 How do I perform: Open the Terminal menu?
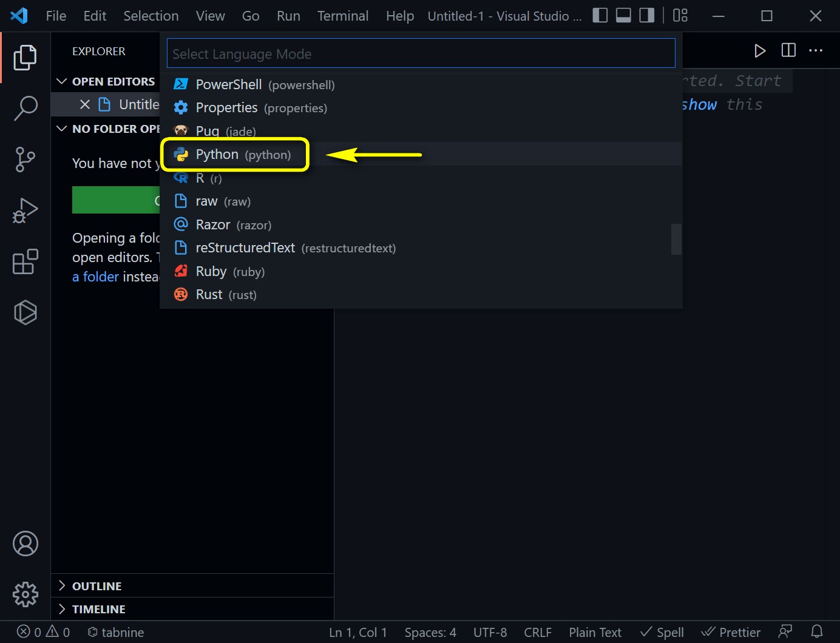coord(343,16)
